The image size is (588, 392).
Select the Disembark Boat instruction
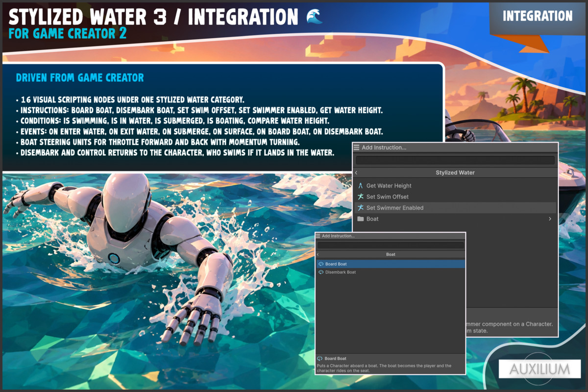391,272
